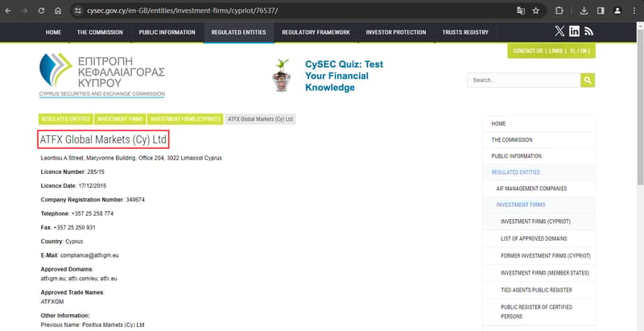Open THE COMMISSION top navigation menu
Viewport: 644px width, 331px height.
[100, 32]
